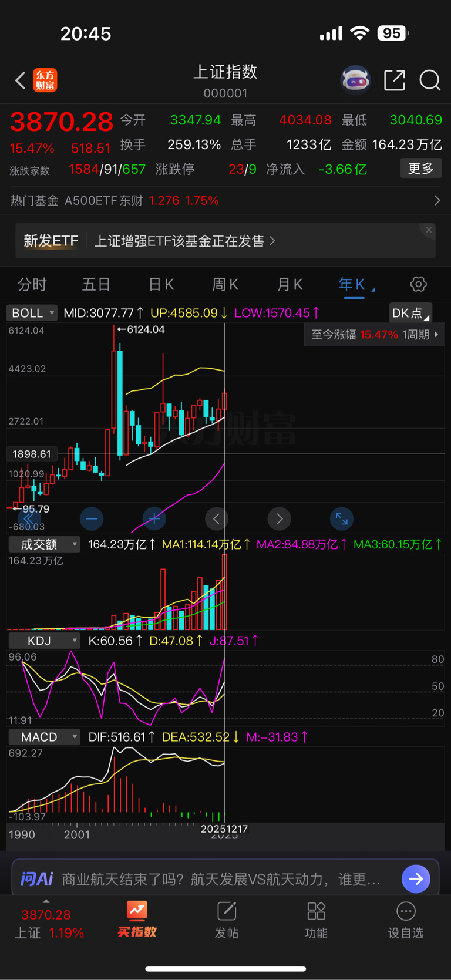Tap the 新发ETF label
Image resolution: width=451 pixels, height=980 pixels.
51,241
